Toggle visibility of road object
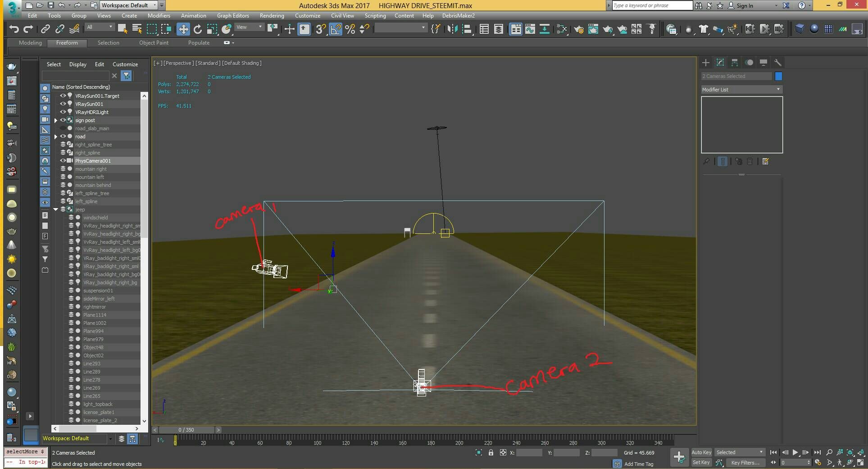This screenshot has width=868, height=469. [x=63, y=137]
